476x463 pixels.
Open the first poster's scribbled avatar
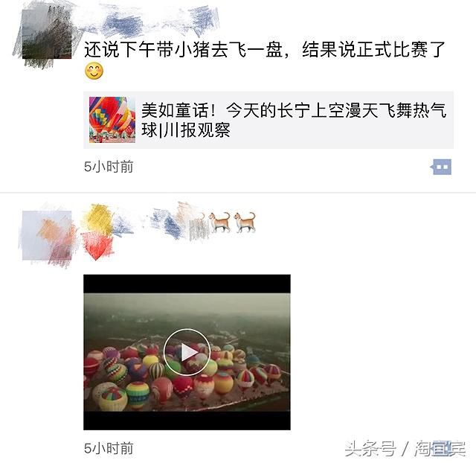(47, 33)
